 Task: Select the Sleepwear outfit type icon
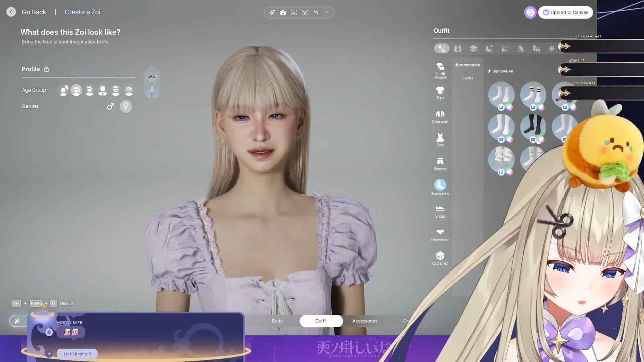coord(489,48)
